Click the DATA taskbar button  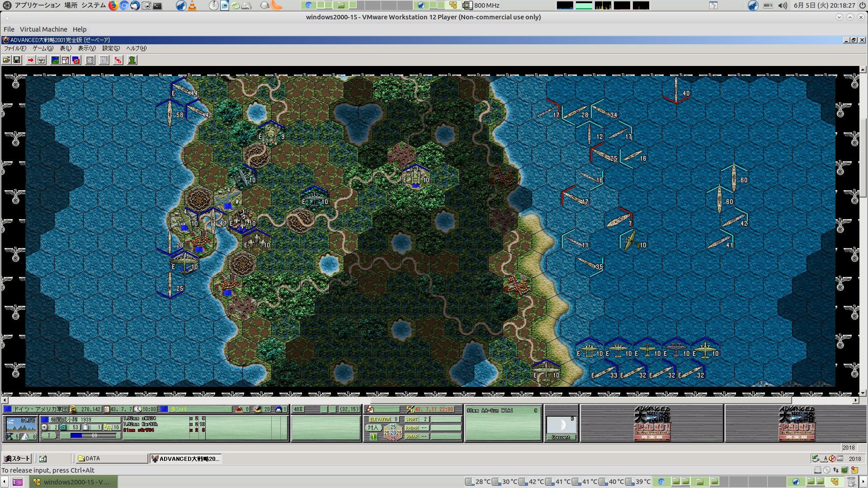[111, 459]
